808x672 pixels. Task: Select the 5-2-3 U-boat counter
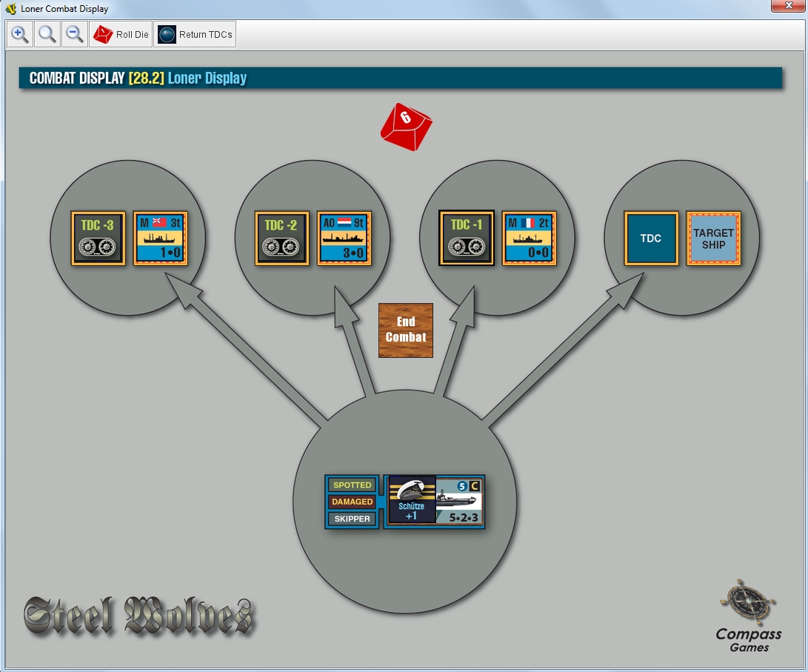click(x=458, y=501)
